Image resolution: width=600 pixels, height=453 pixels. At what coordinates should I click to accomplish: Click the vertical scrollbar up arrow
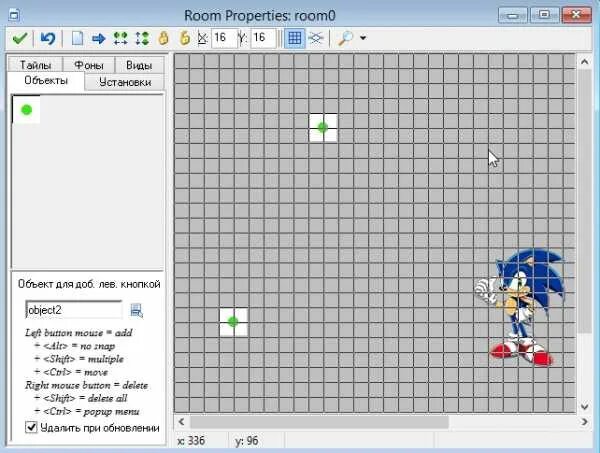pos(584,62)
